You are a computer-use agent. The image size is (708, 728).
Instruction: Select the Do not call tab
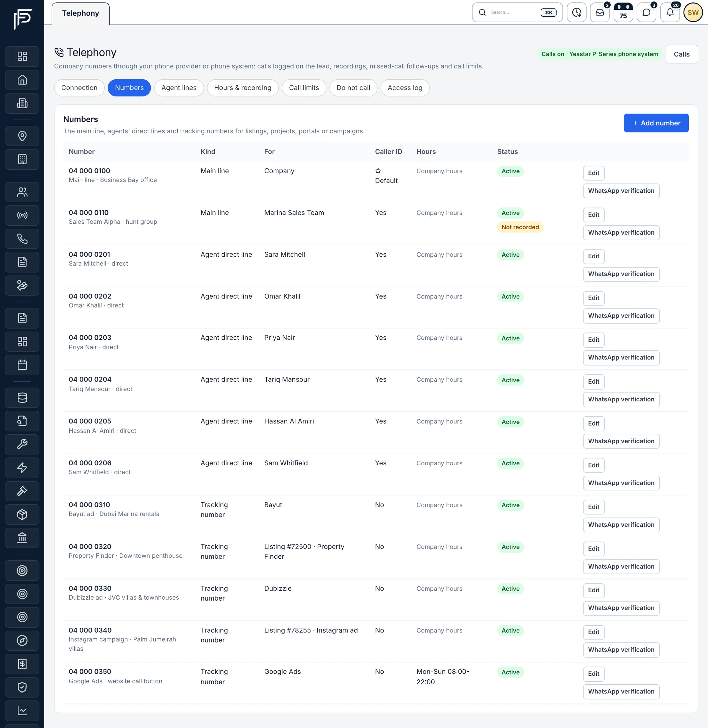(353, 88)
